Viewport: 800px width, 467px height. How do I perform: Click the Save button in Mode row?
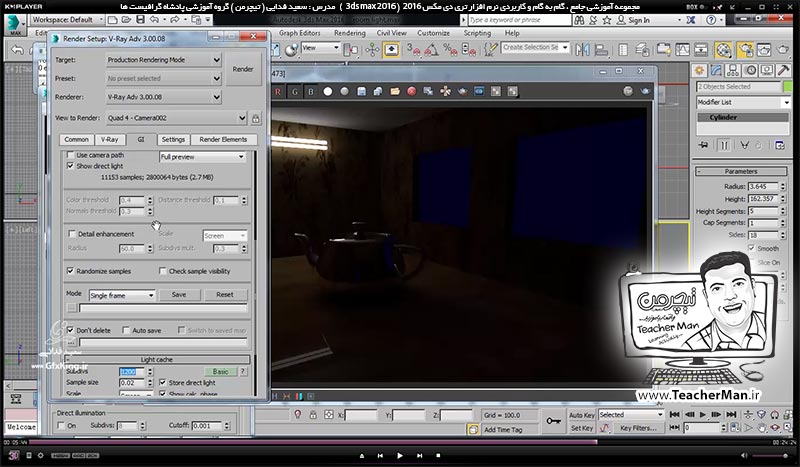point(179,295)
